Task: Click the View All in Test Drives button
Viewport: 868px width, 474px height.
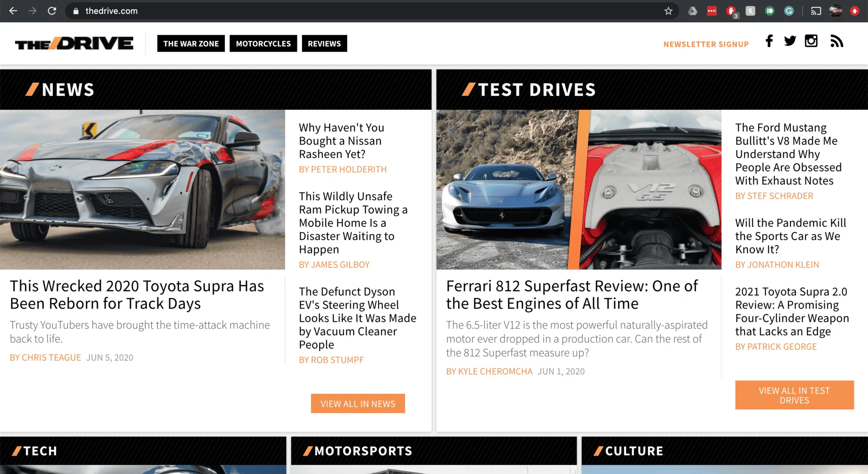Action: click(x=794, y=395)
